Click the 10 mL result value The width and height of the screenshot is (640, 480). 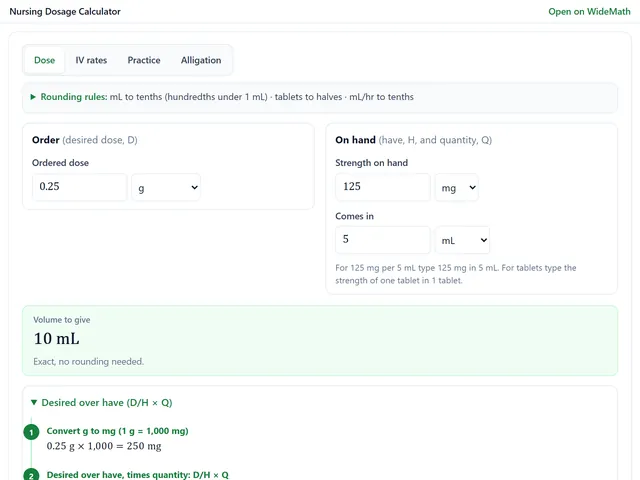point(56,338)
